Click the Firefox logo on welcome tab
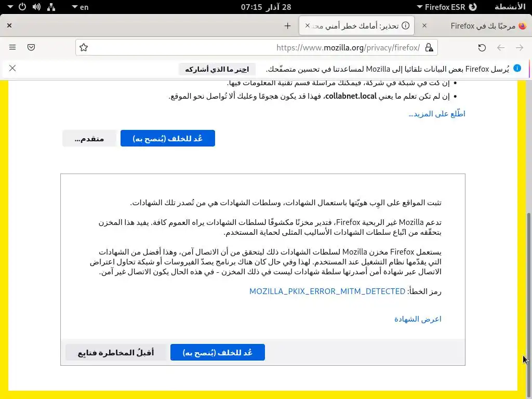This screenshot has height=399, width=532. click(523, 26)
